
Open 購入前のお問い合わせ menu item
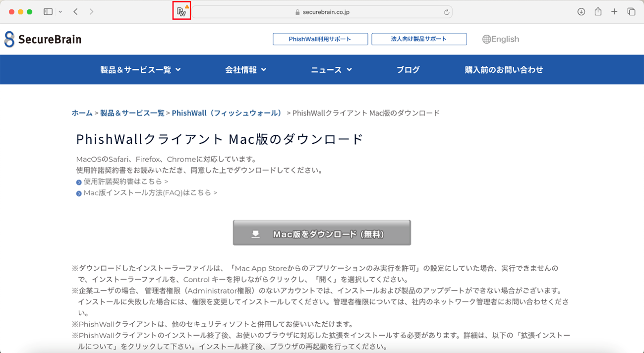coord(504,70)
